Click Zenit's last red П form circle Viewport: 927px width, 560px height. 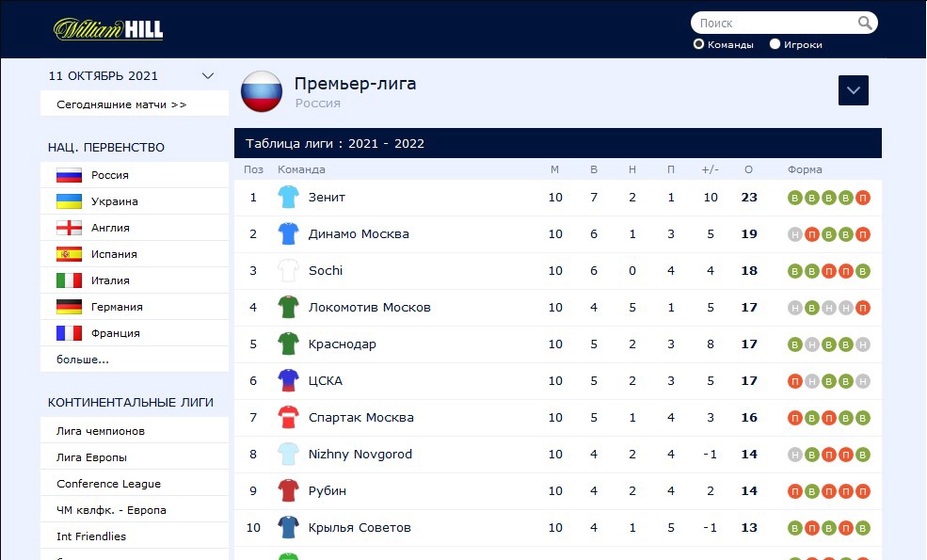tap(863, 198)
